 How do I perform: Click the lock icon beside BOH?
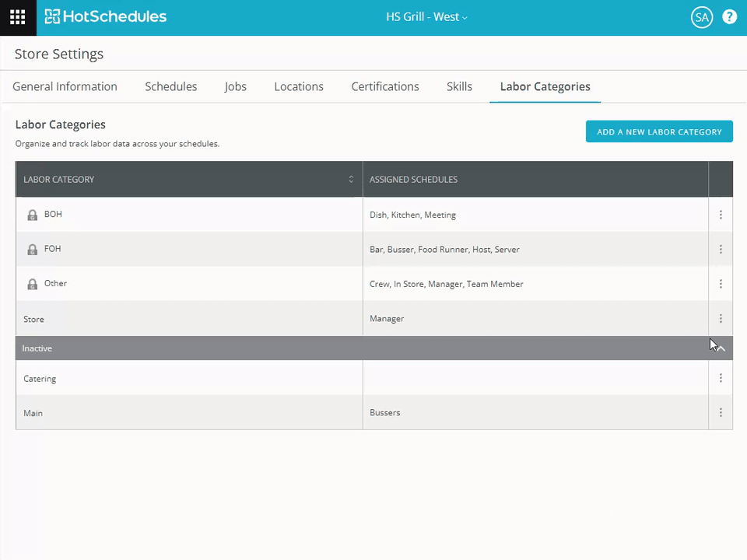tap(33, 215)
